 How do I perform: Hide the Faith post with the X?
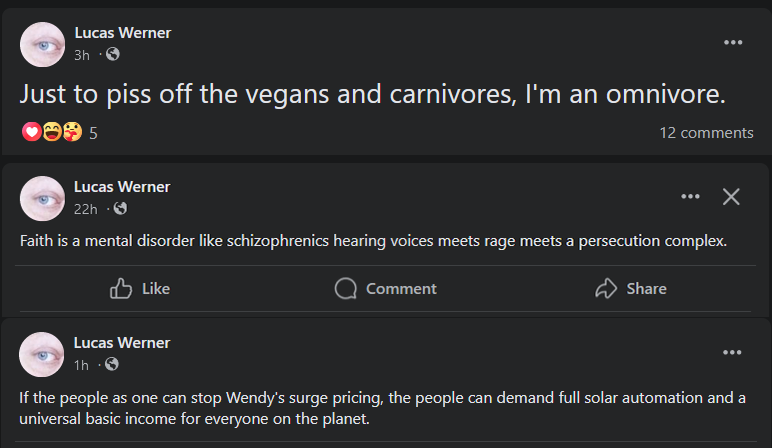pyautogui.click(x=731, y=196)
